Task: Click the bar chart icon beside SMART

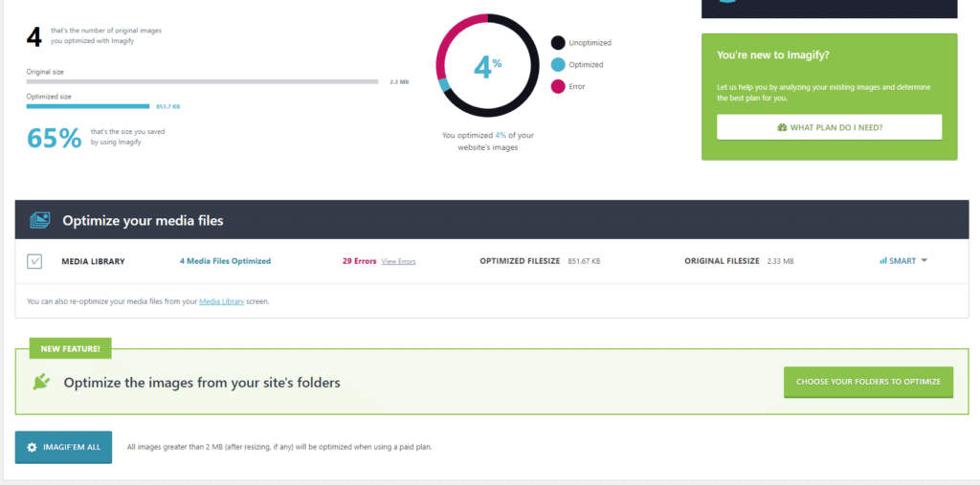Action: click(x=883, y=260)
